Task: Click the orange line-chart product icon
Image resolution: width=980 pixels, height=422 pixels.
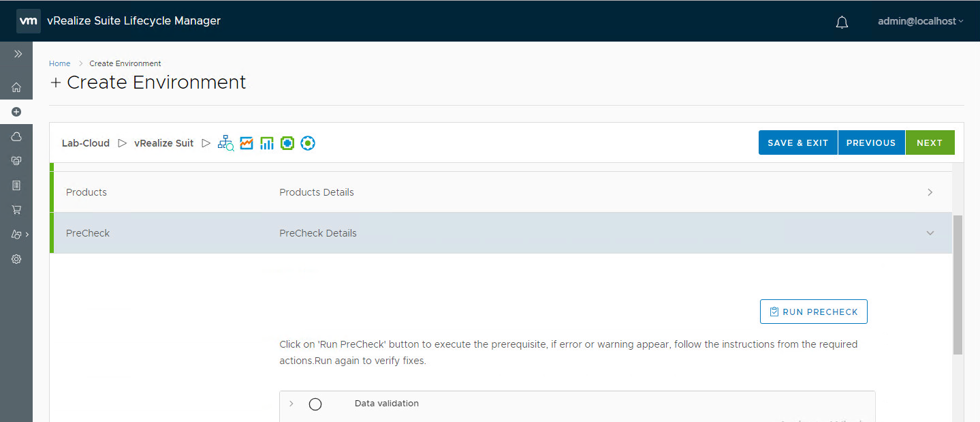Action: point(247,143)
